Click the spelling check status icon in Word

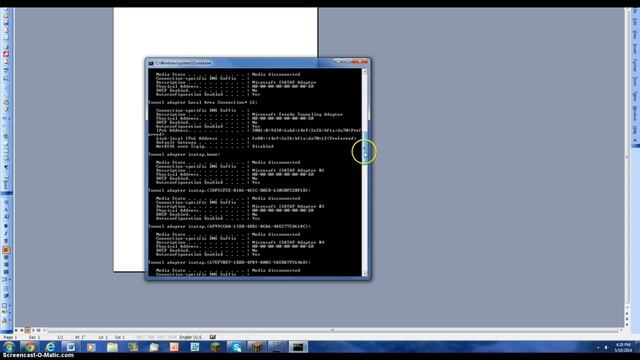point(213,337)
